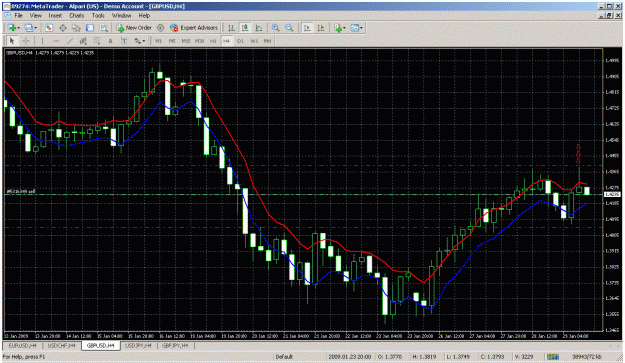Switch to MN monthly timeframe
The width and height of the screenshot is (625, 363).
pos(267,41)
